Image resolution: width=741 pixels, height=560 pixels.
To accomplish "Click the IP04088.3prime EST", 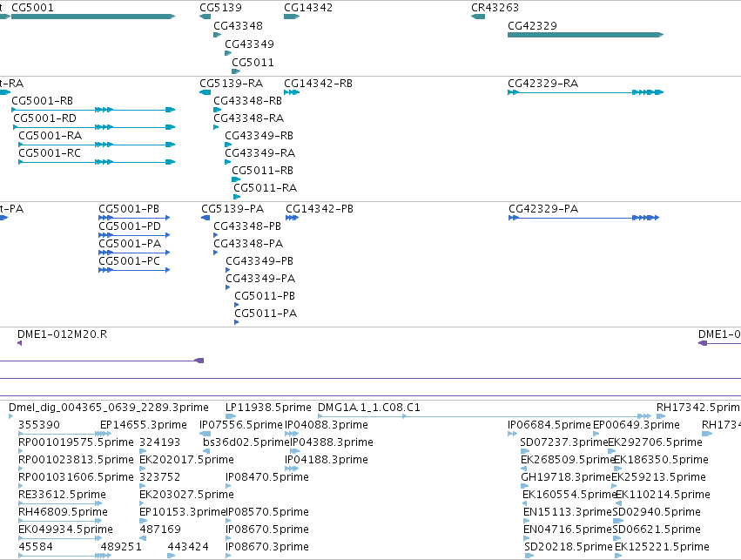I will [292, 434].
